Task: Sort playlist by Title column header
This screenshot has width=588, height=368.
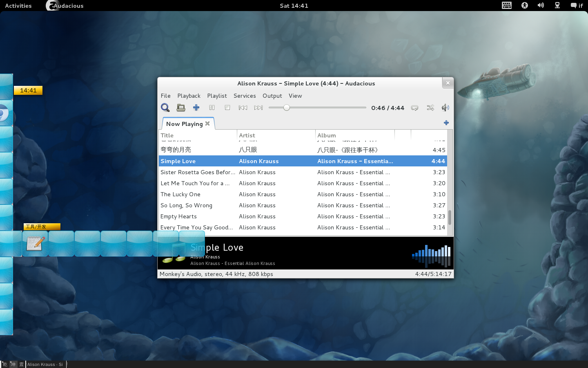Action: (198, 135)
